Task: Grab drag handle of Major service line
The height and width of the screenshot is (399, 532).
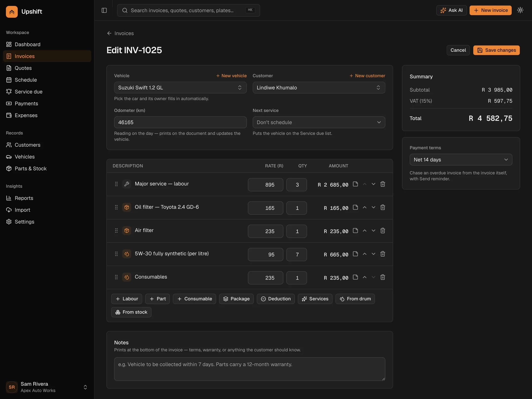Action: tap(116, 184)
